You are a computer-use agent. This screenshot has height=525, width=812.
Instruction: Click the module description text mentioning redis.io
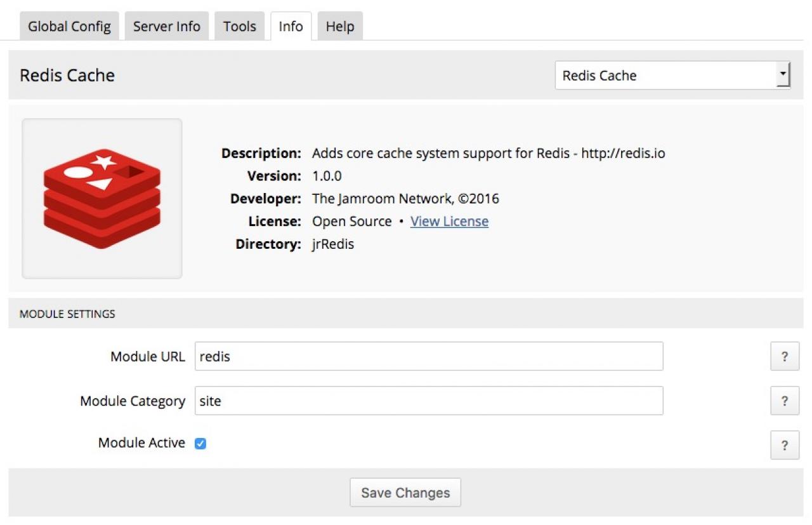(488, 153)
